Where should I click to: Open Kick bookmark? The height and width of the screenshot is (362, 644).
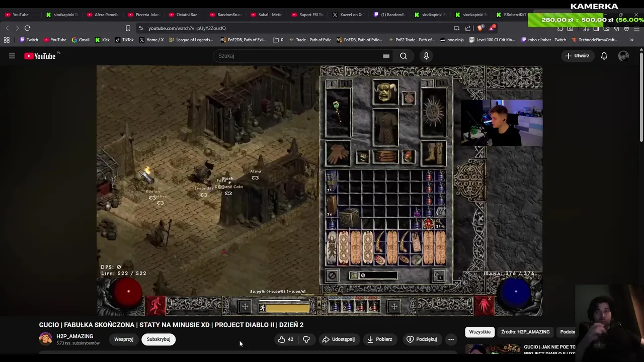coord(102,40)
